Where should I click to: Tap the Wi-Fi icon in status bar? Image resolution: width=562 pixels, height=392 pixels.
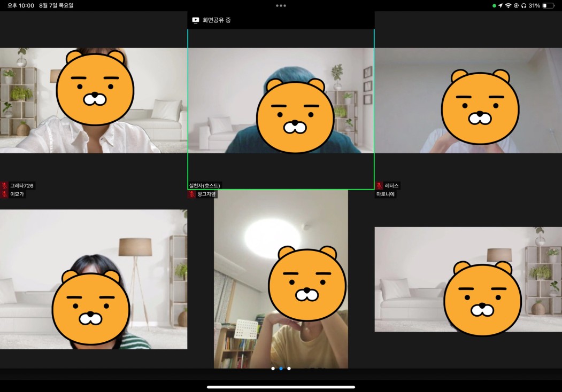tap(508, 6)
